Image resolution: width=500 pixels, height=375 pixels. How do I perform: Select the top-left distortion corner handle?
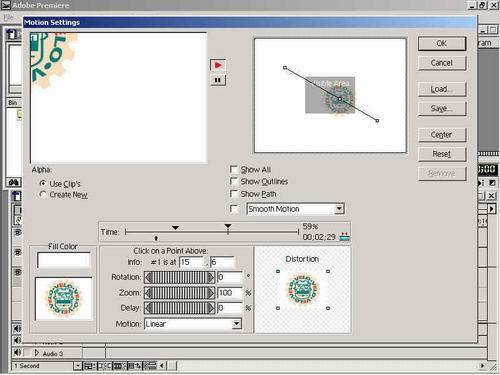(x=278, y=272)
